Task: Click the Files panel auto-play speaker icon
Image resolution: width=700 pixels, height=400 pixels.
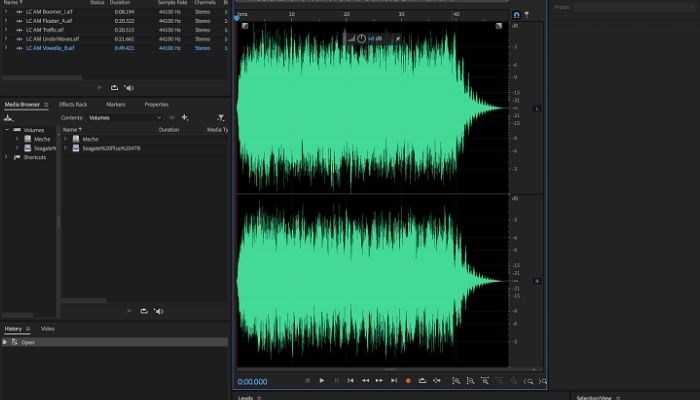Action: pos(129,88)
